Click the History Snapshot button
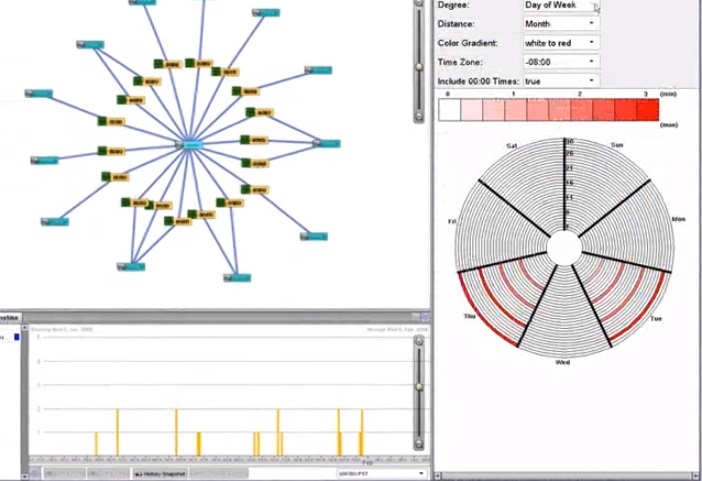The height and width of the screenshot is (481, 702). (x=160, y=474)
